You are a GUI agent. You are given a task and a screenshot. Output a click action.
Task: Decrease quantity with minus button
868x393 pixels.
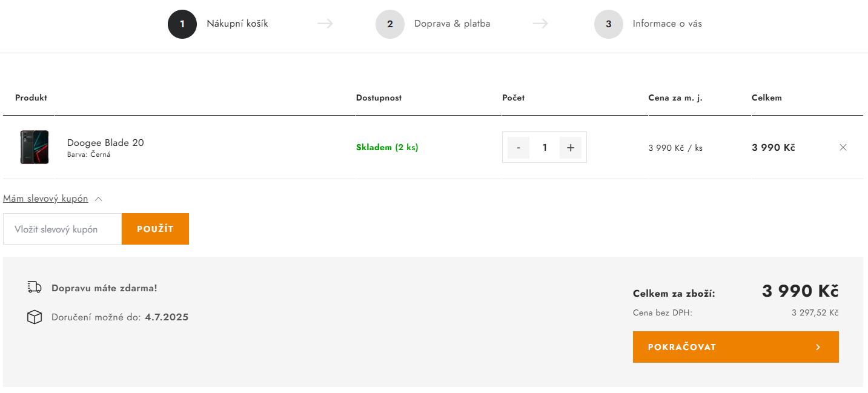518,148
